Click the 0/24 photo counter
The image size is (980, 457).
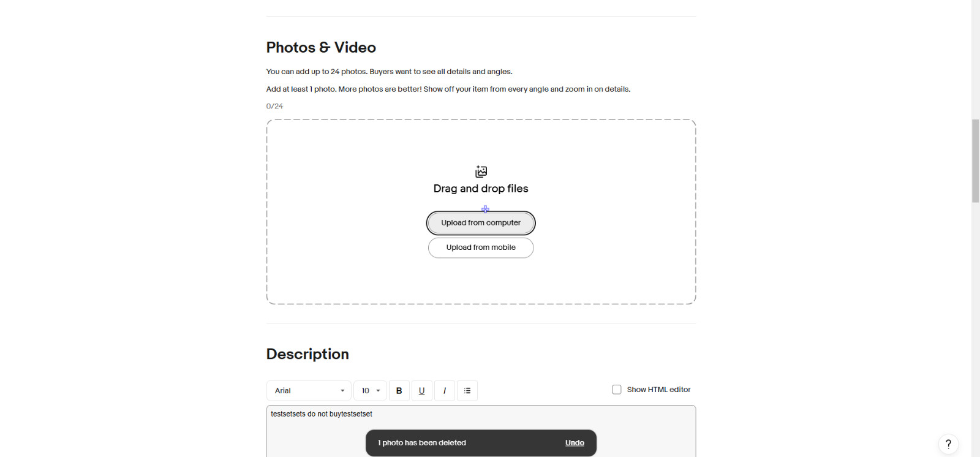[x=274, y=106]
